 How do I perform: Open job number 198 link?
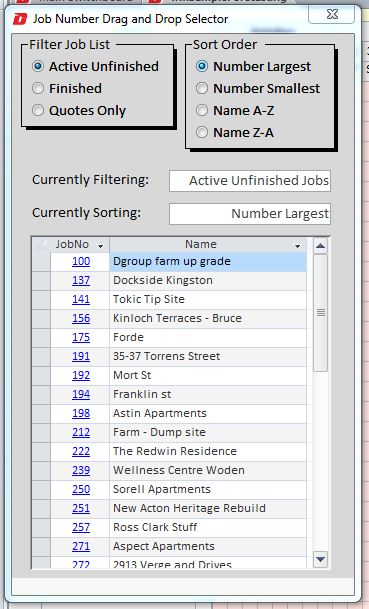81,414
